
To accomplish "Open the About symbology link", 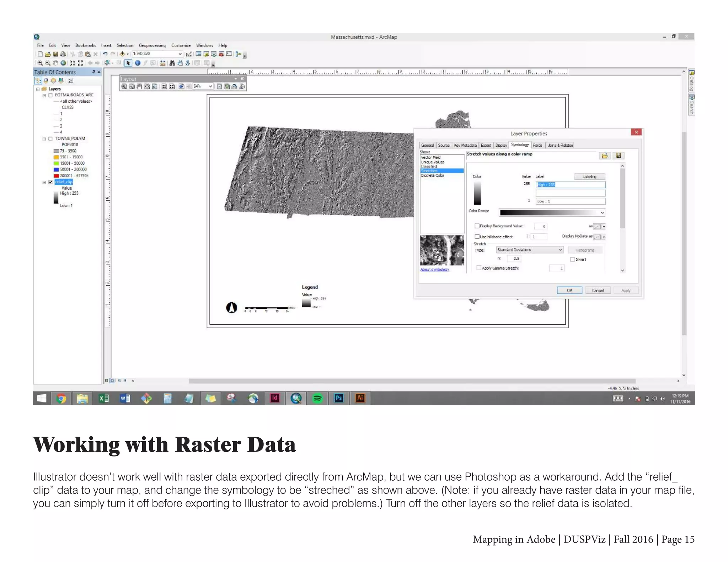I will [434, 270].
